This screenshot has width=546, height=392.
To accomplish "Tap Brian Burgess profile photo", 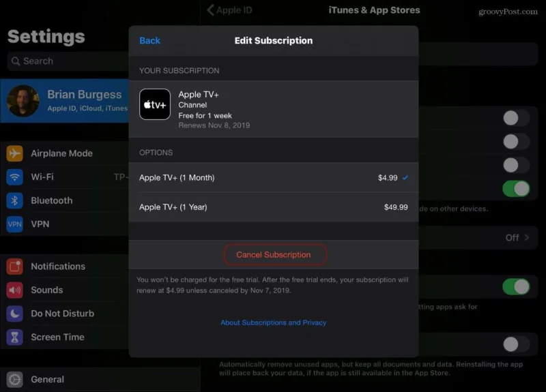I will coord(23,101).
